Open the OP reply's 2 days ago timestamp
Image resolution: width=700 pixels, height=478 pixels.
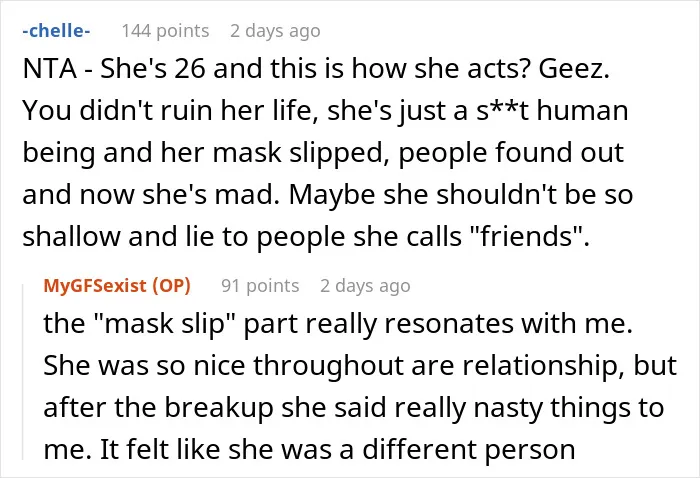point(365,286)
